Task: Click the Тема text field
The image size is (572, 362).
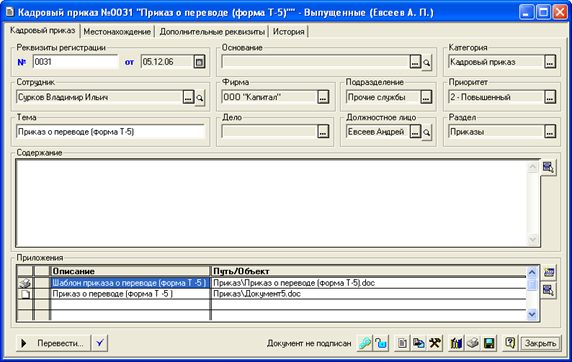Action: (x=110, y=132)
